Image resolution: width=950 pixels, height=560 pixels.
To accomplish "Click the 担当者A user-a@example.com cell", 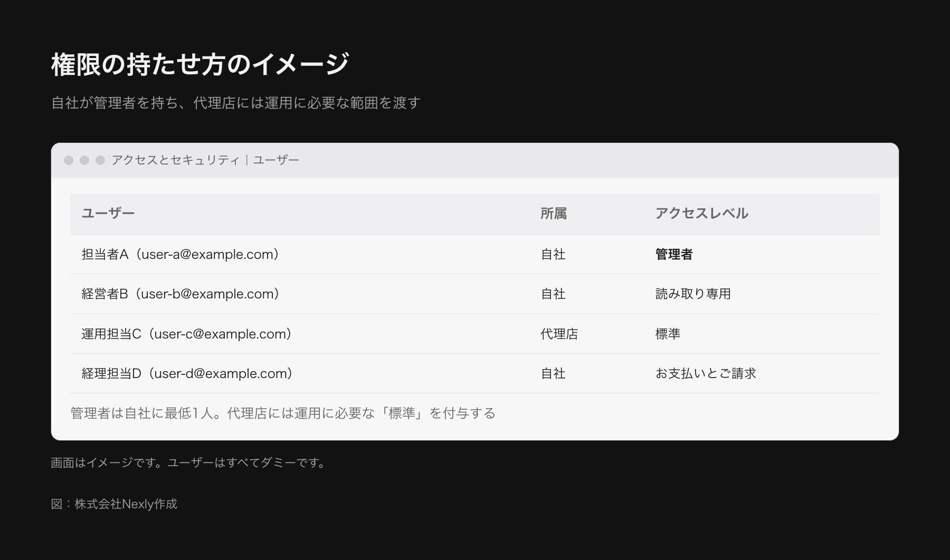I will 180,254.
